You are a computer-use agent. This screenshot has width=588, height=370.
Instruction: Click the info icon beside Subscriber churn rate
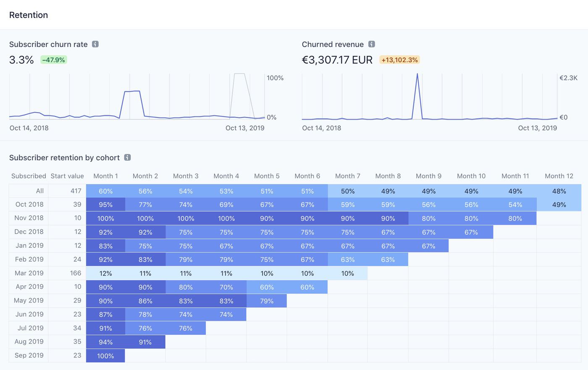(x=95, y=44)
